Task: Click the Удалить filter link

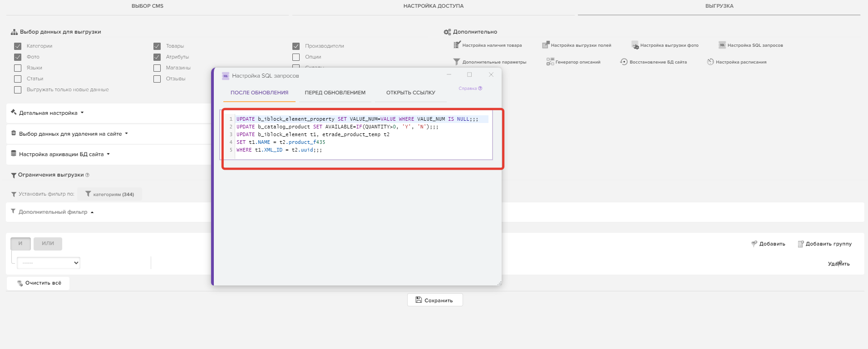Action: pyautogui.click(x=838, y=264)
